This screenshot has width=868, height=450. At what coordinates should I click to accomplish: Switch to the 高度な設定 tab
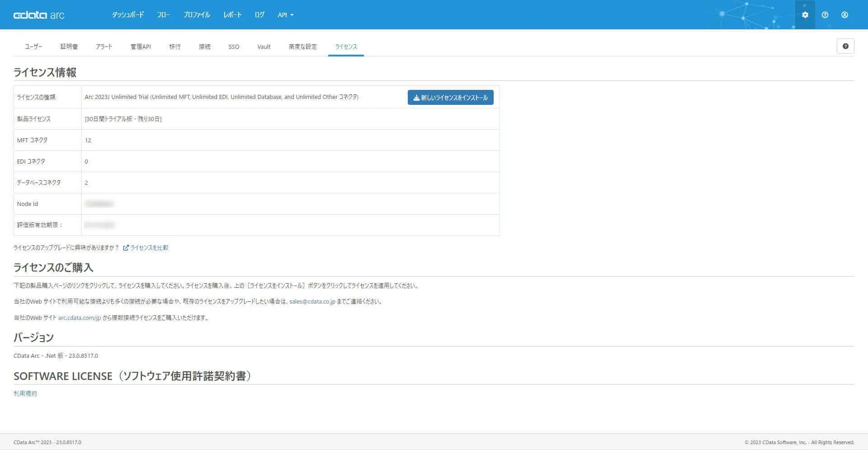pos(303,47)
